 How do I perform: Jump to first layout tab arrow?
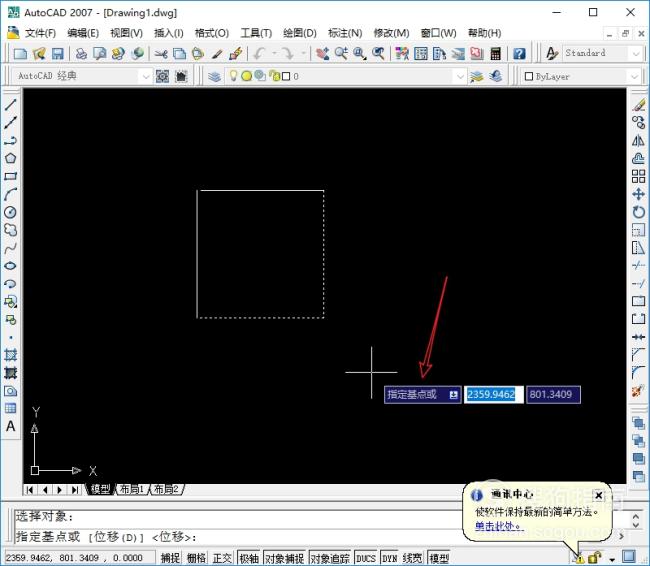click(29, 490)
